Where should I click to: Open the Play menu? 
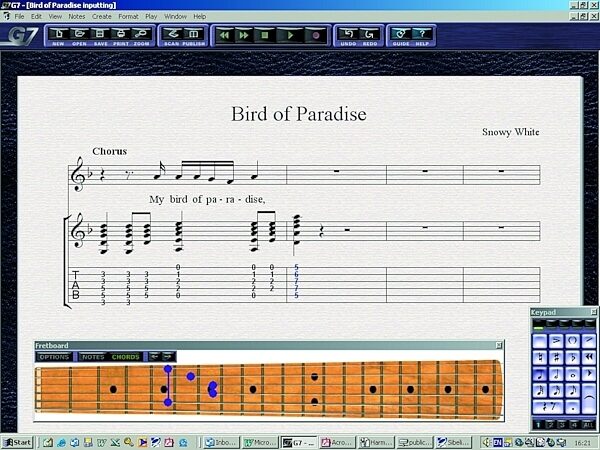pyautogui.click(x=151, y=16)
